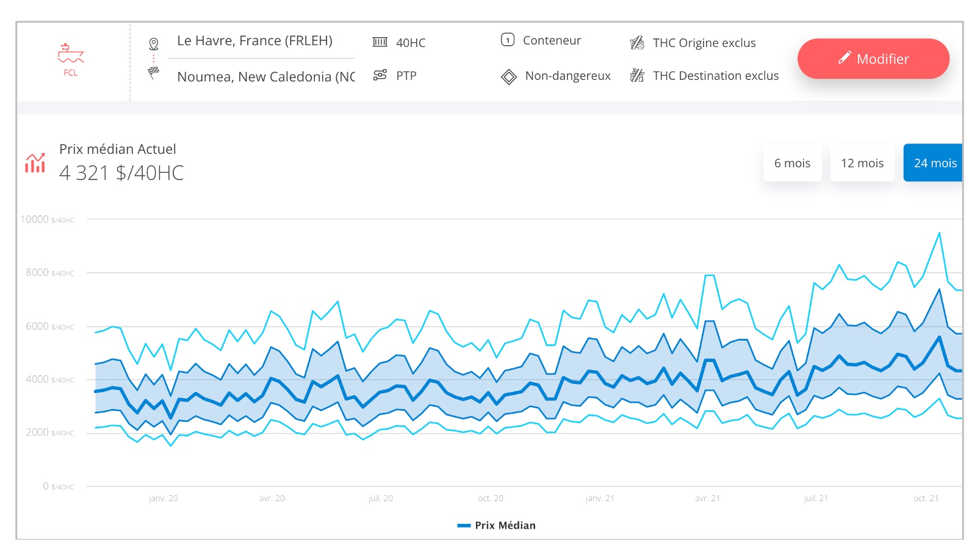Click the 6000 $/40HC y-axis label
This screenshot has height=547, width=980.
coord(50,326)
